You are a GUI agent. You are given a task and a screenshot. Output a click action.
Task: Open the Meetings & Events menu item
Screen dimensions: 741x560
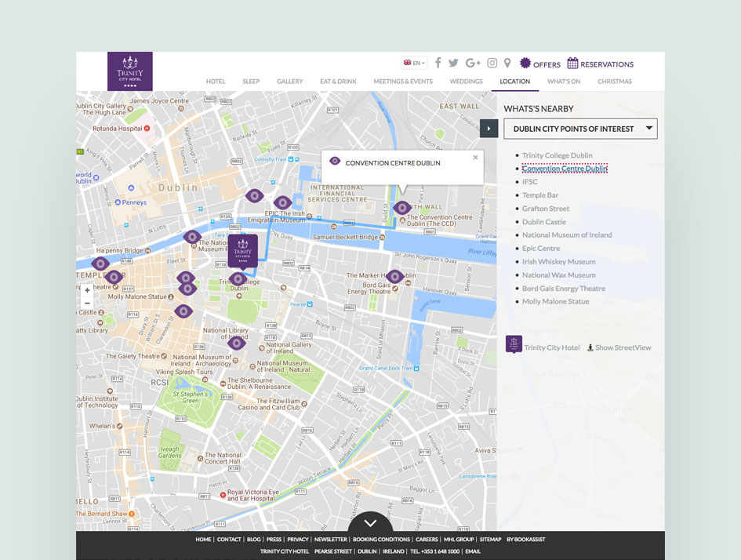[x=403, y=82]
